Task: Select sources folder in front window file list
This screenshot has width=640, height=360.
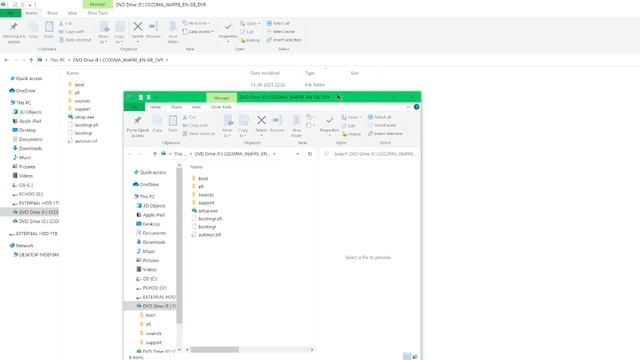Action: (203, 195)
